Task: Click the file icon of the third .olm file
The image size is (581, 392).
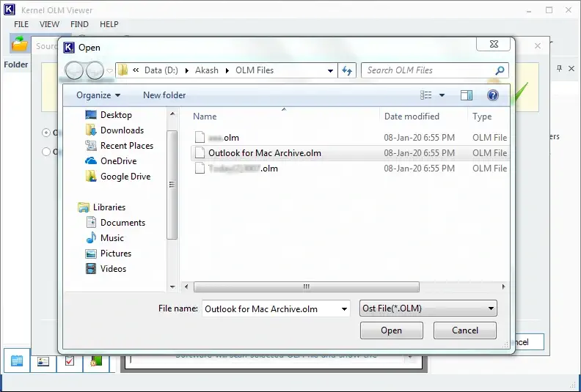Action: click(200, 169)
